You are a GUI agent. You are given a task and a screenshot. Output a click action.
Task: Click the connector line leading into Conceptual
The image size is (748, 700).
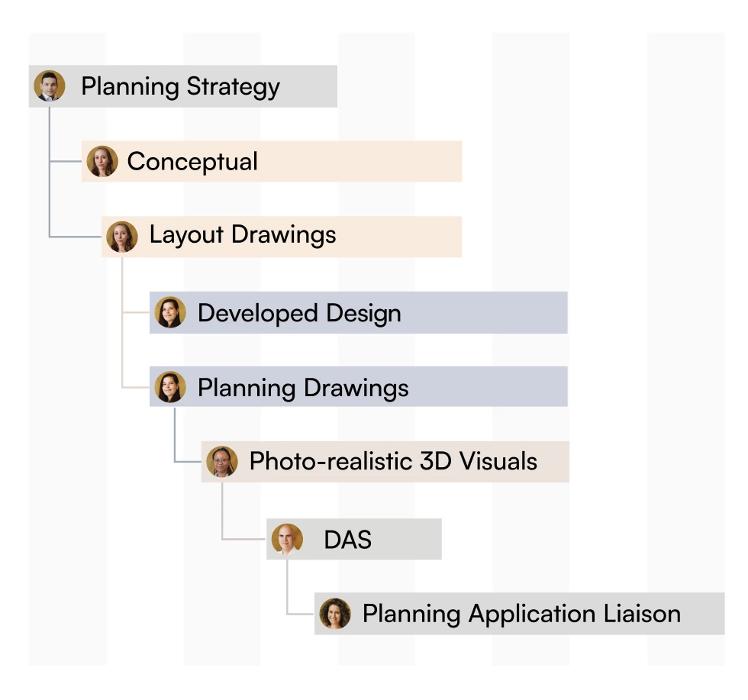coord(66,161)
